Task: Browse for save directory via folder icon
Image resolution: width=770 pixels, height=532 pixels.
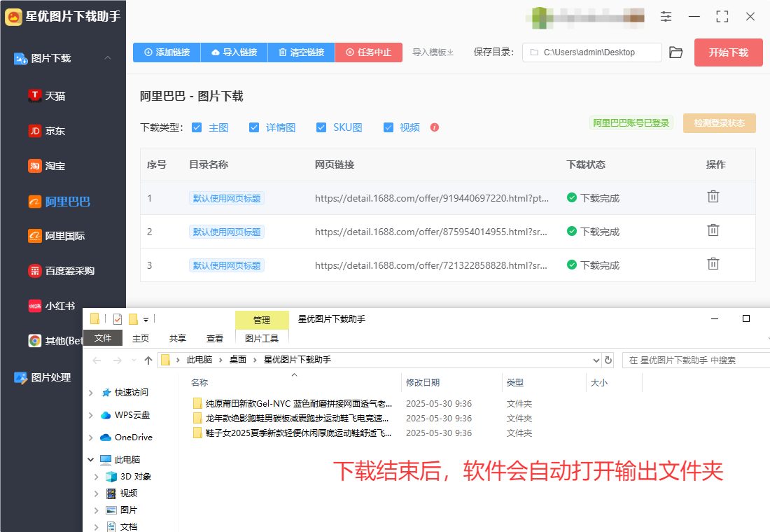Action: [676, 52]
